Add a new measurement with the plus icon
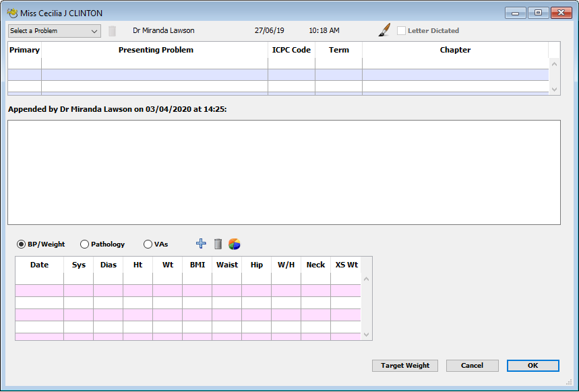579x392 pixels. click(201, 243)
